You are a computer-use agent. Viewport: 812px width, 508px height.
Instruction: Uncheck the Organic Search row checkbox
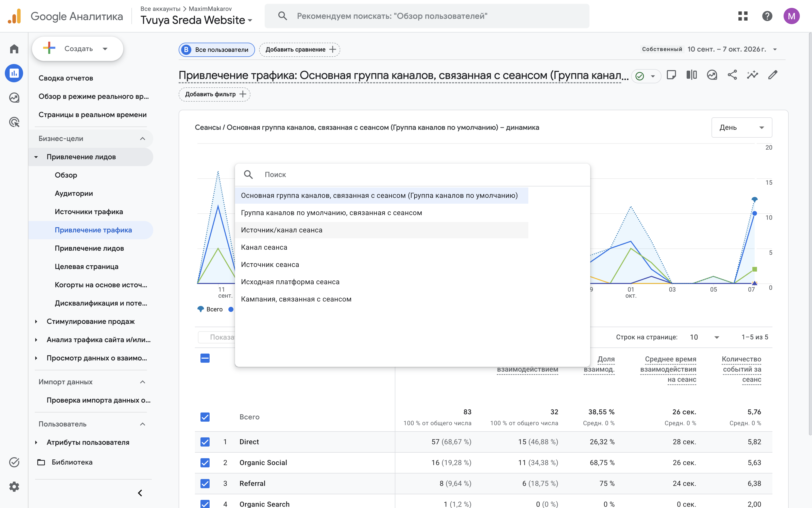click(x=205, y=504)
